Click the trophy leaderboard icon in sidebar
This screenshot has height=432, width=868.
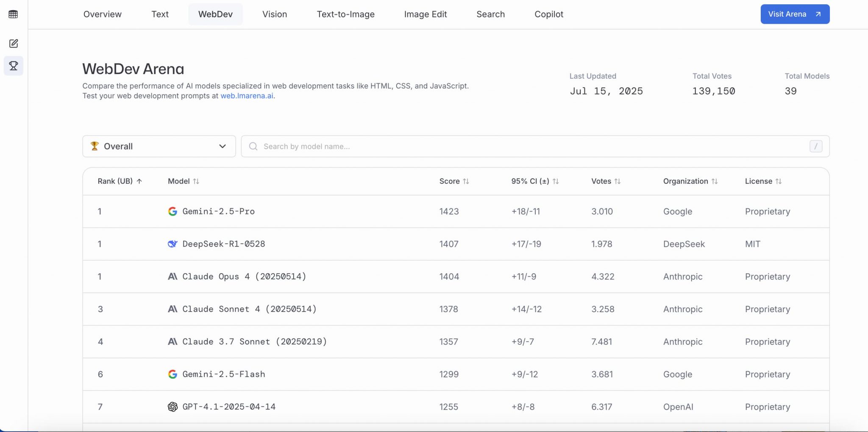pyautogui.click(x=14, y=66)
